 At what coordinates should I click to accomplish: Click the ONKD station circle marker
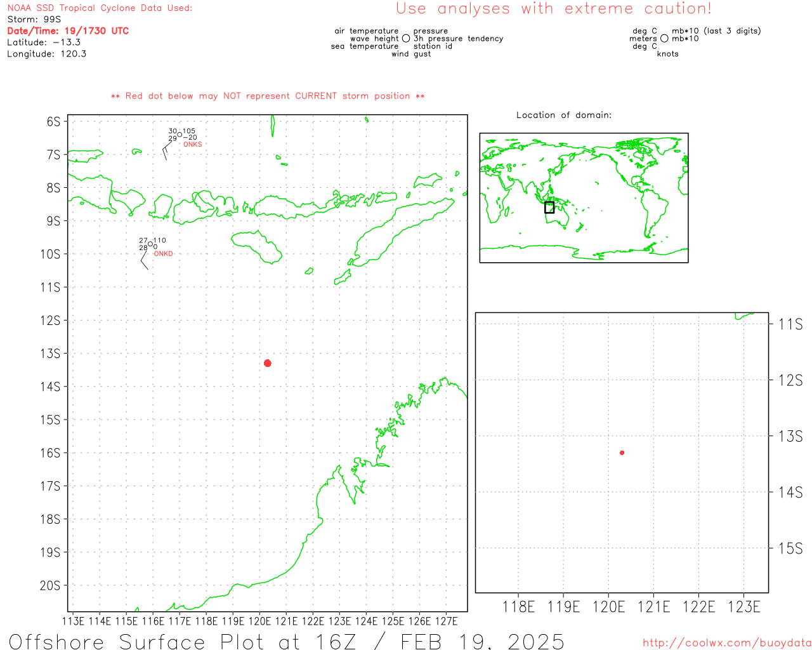tap(150, 244)
